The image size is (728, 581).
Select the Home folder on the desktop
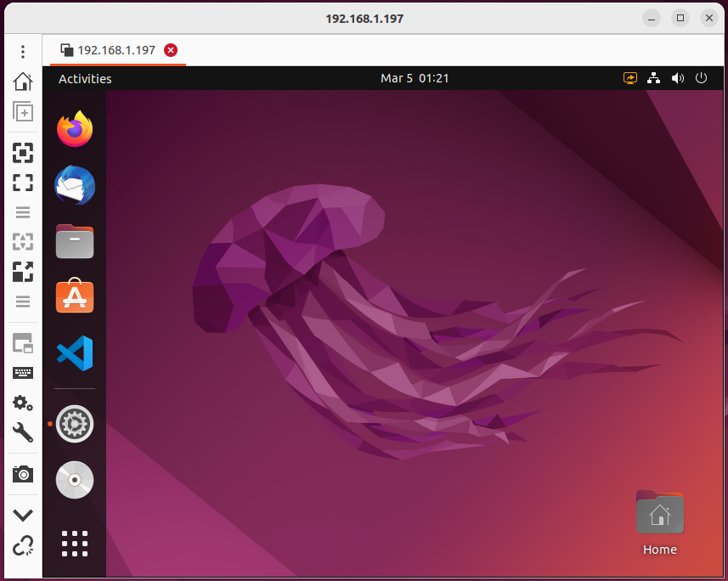pos(660,523)
